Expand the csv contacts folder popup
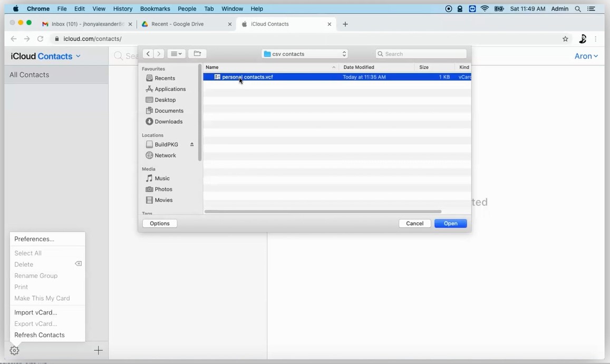 [x=305, y=54]
